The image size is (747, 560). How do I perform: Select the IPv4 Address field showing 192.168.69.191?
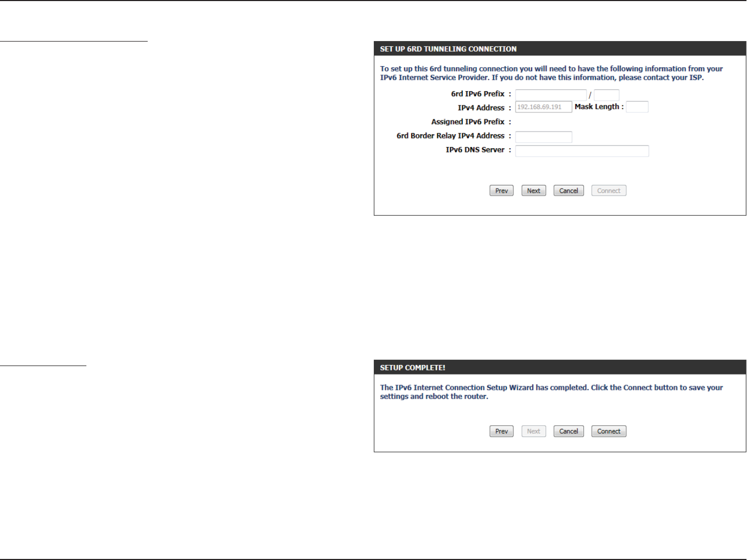[543, 107]
